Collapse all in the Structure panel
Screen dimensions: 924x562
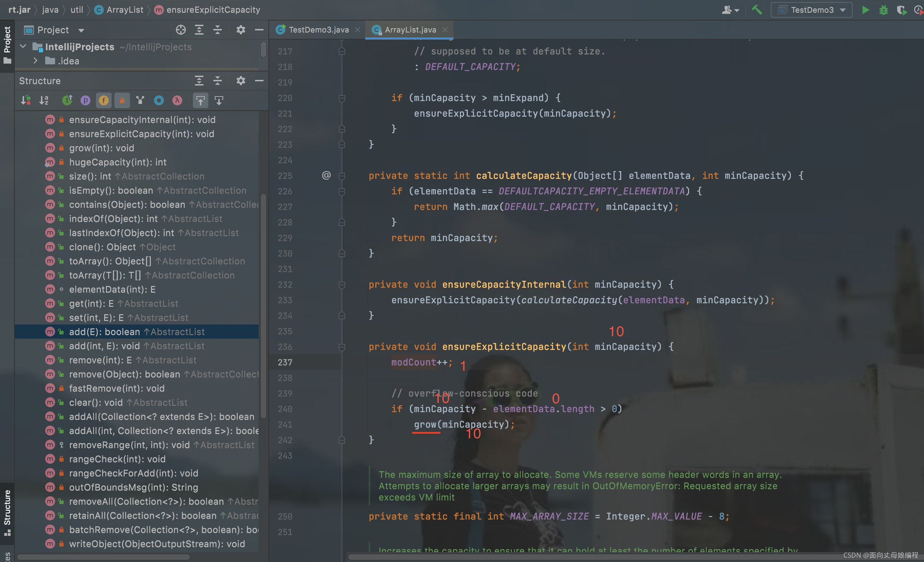(218, 81)
